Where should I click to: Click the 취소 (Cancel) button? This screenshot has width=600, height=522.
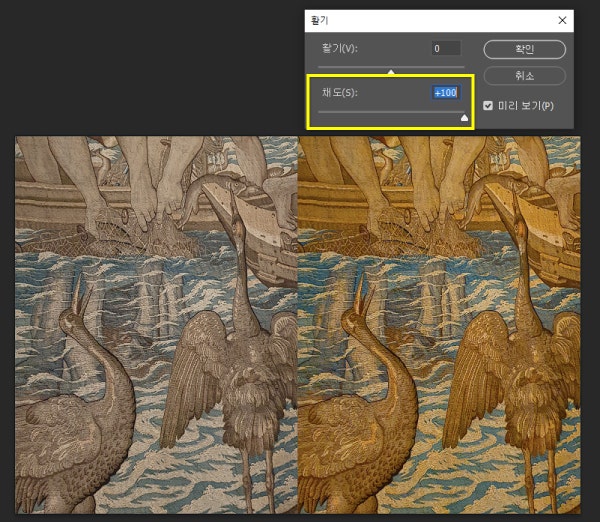525,76
